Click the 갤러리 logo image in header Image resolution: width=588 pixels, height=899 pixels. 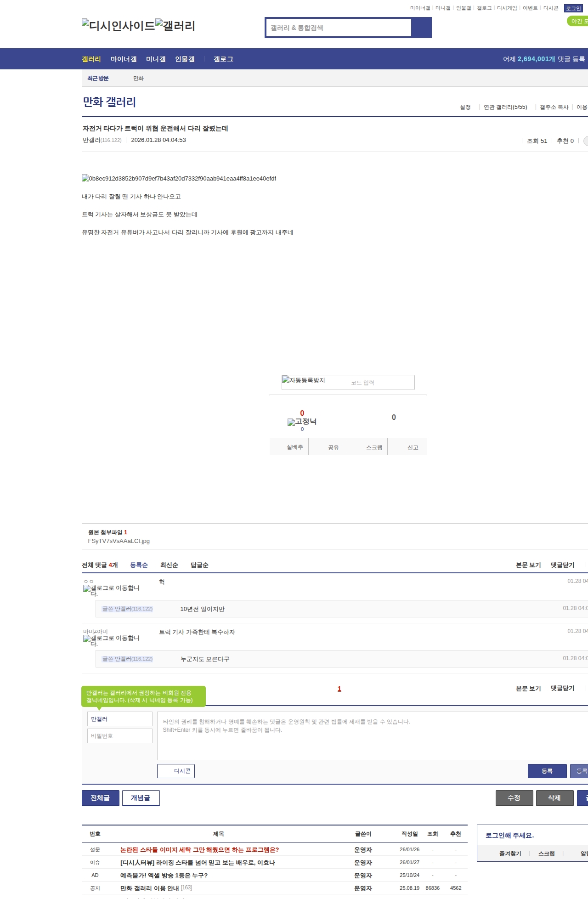(x=175, y=26)
